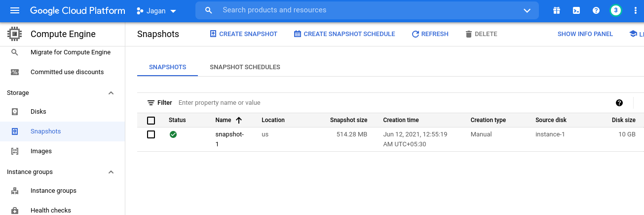
Task: Click the Google Cloud Platform logo text
Action: pos(77,10)
